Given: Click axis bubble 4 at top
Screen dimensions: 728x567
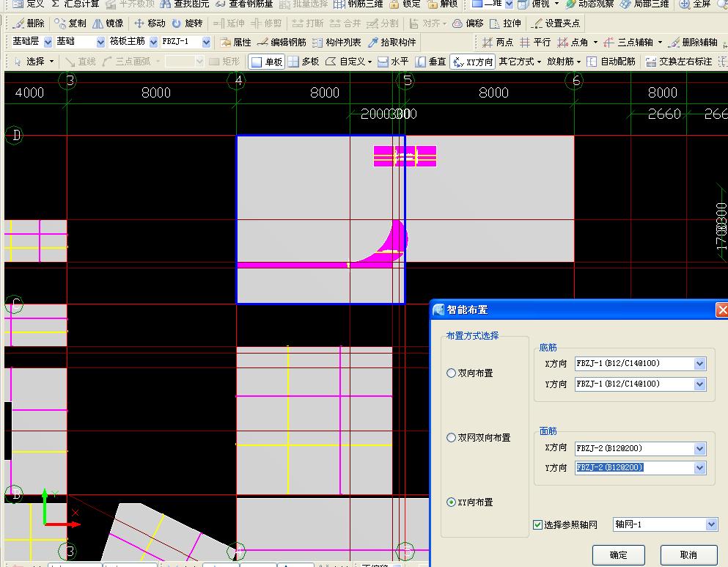Looking at the screenshot, I should (237, 81).
